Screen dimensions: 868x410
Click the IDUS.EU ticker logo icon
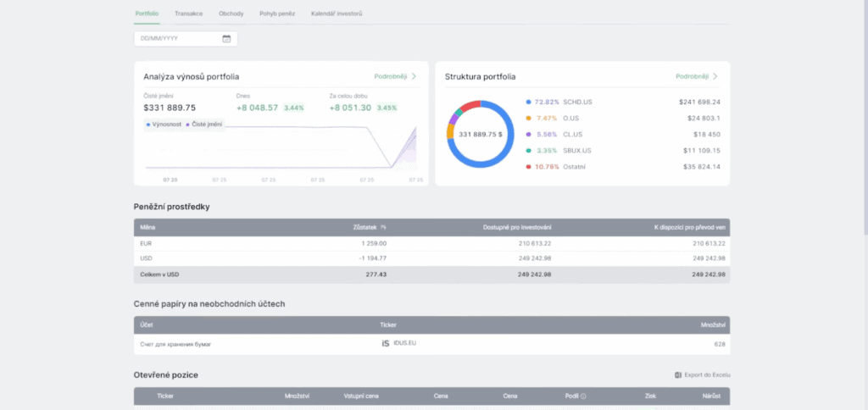(386, 343)
